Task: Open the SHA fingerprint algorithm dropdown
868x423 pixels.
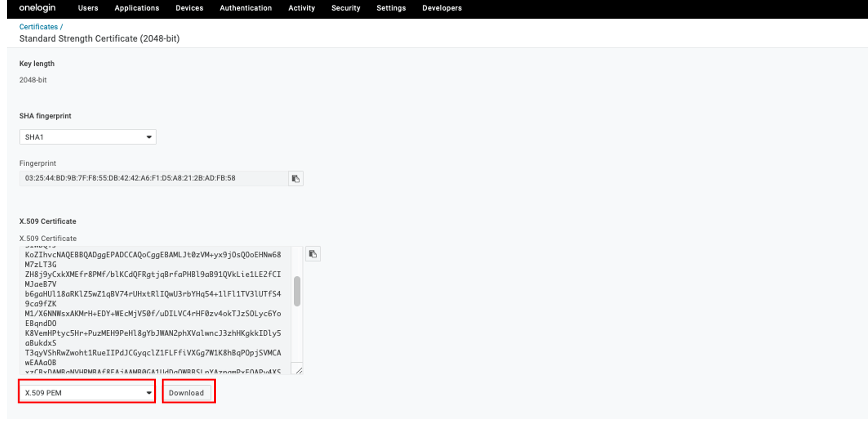Action: click(88, 137)
